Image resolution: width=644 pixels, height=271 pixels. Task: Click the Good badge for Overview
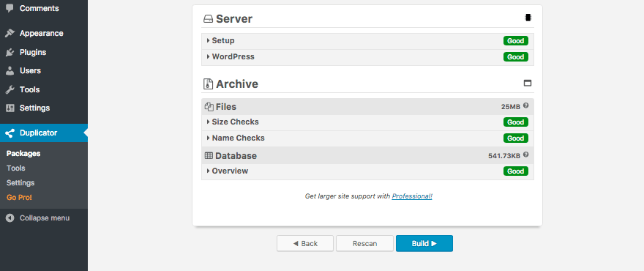pyautogui.click(x=516, y=171)
